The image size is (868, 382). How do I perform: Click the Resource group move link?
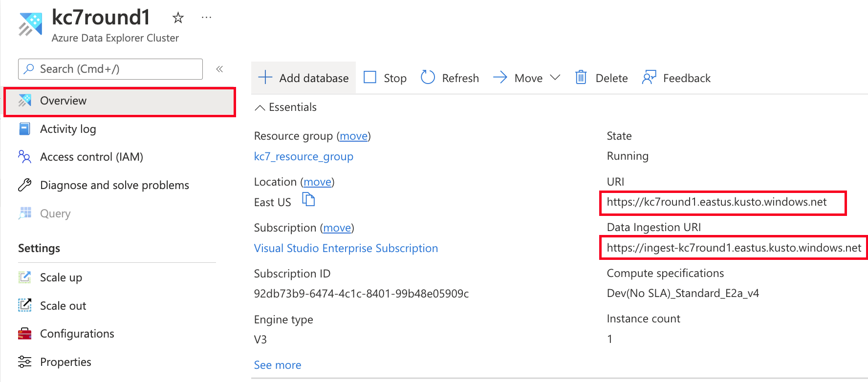click(354, 136)
